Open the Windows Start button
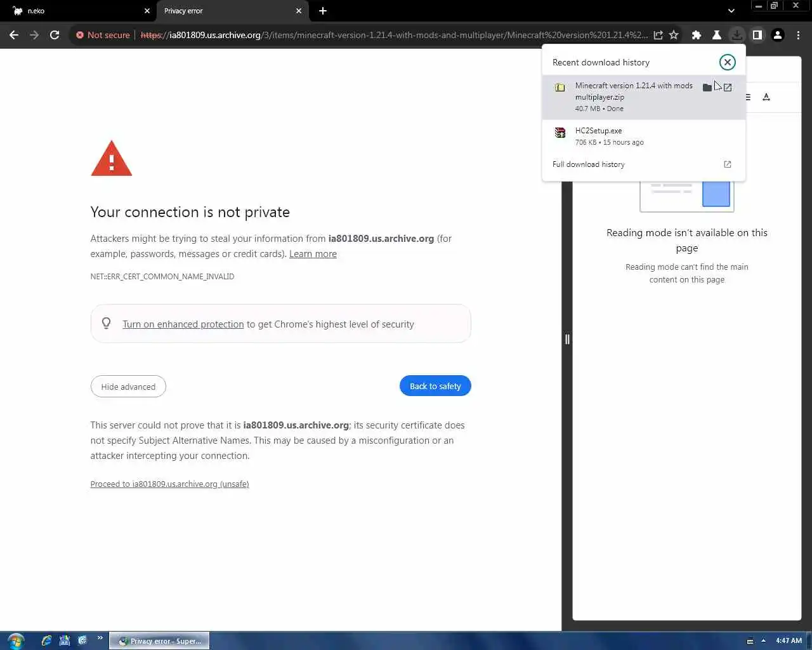Image resolution: width=812 pixels, height=650 pixels. click(16, 640)
